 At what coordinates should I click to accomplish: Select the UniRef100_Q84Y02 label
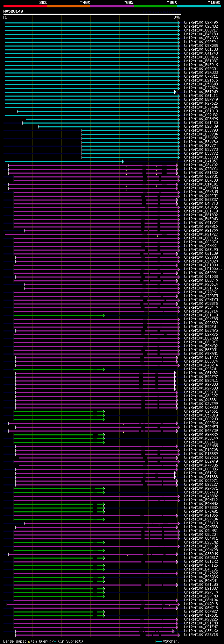[201, 165]
